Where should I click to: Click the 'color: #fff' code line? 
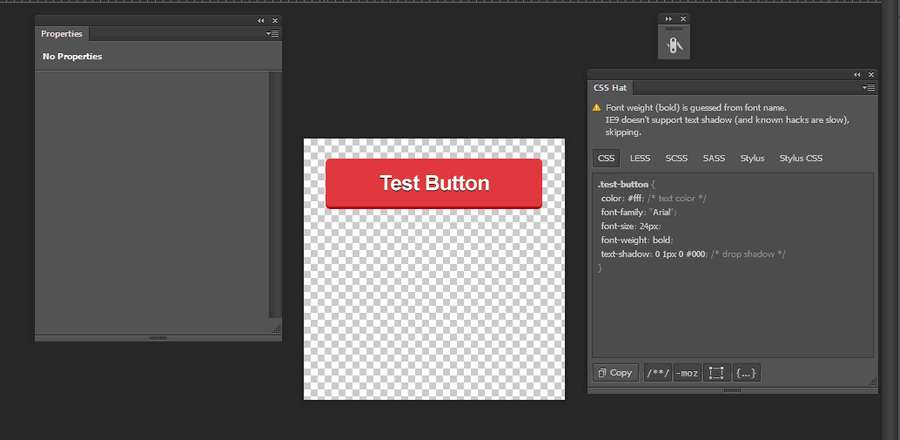(654, 198)
